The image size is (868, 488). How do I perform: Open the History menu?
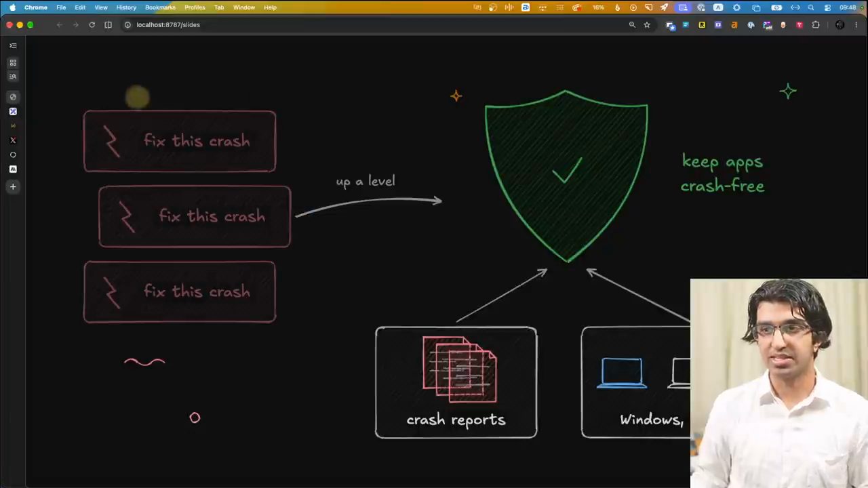126,7
